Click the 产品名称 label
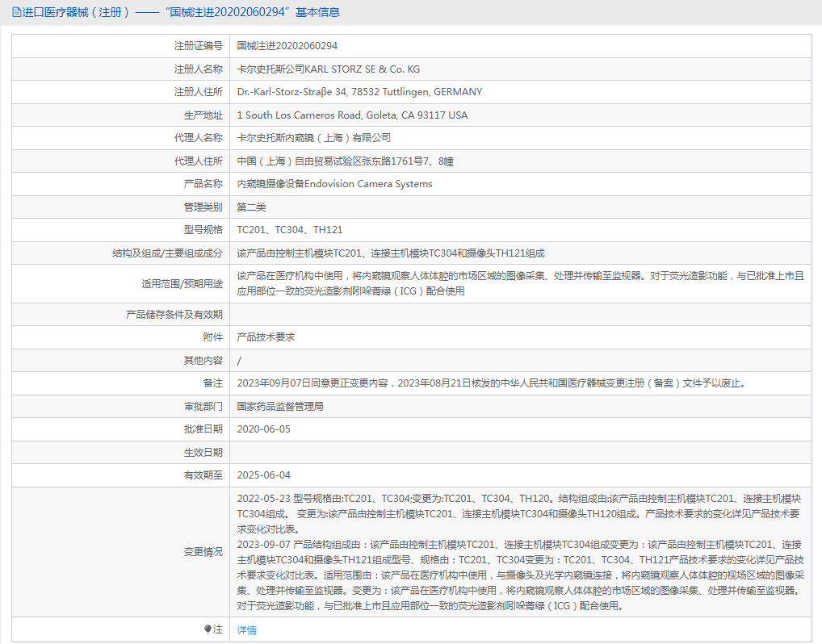This screenshot has width=822, height=644. (203, 184)
